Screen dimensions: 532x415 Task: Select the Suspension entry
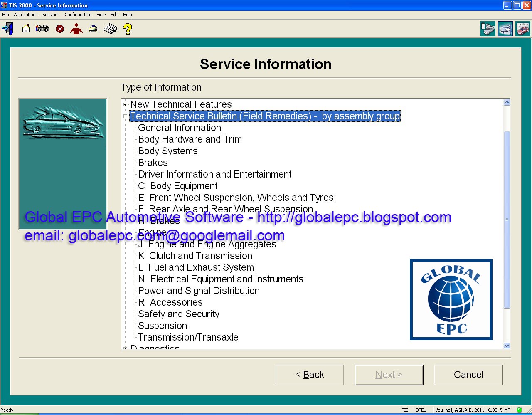point(163,326)
